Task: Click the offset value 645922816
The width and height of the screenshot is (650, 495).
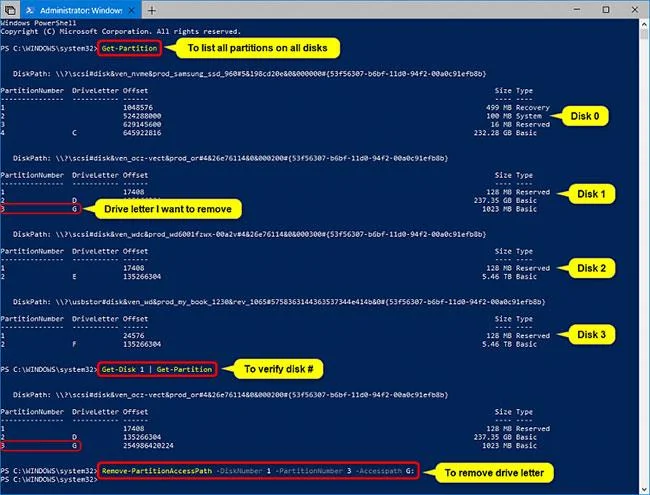Action: [x=142, y=133]
